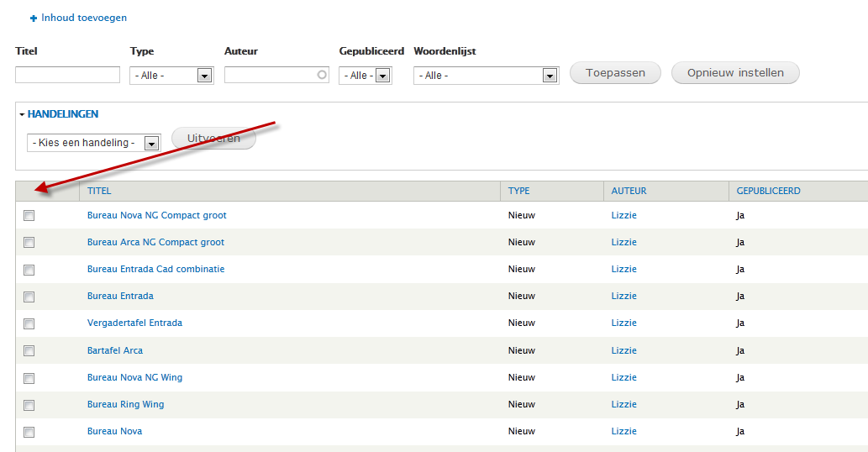Focus the Titel filter text field
Image resolution: width=868 pixels, height=452 pixels.
(67, 75)
